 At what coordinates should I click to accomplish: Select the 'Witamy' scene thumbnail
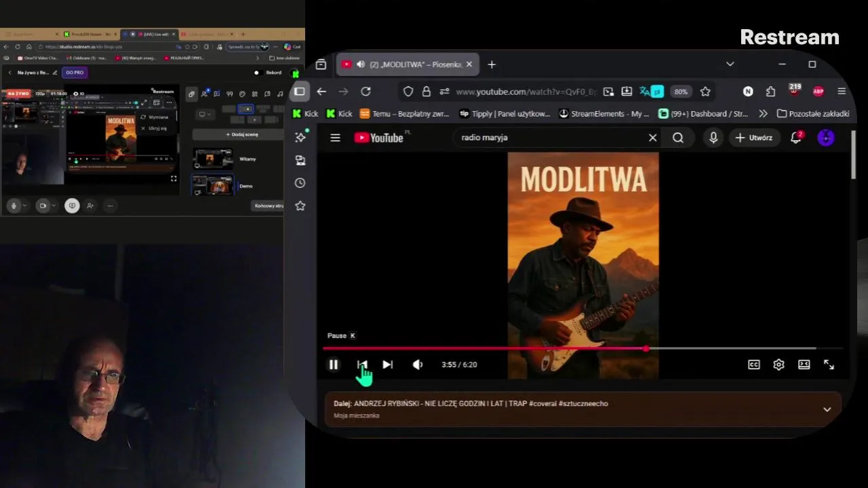pos(214,159)
